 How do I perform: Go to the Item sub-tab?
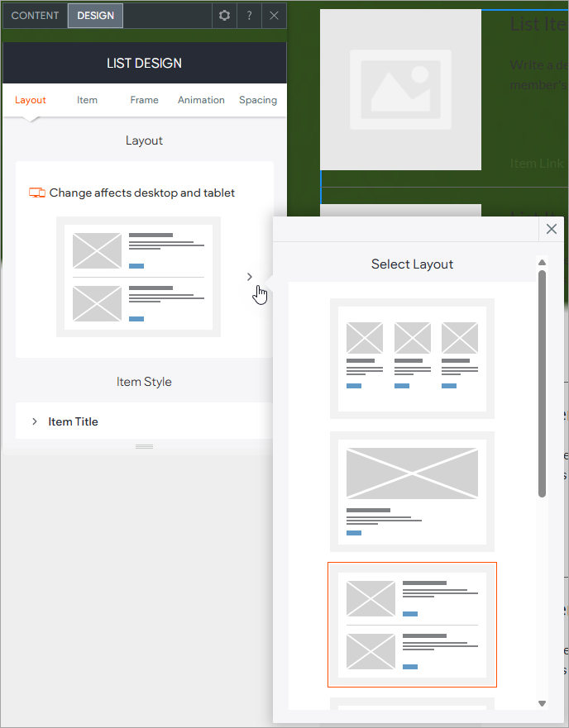(x=87, y=100)
